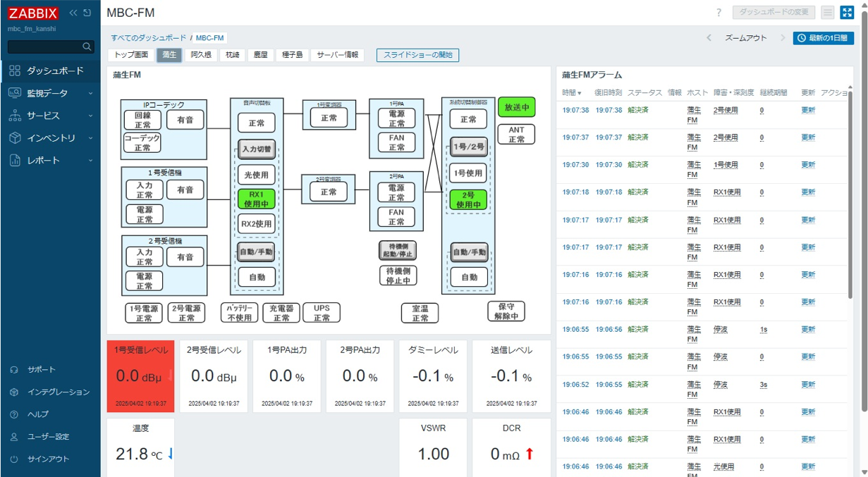Click the VSWR 1.00 widget
Viewport: 868px width, 477px height.
pyautogui.click(x=433, y=447)
